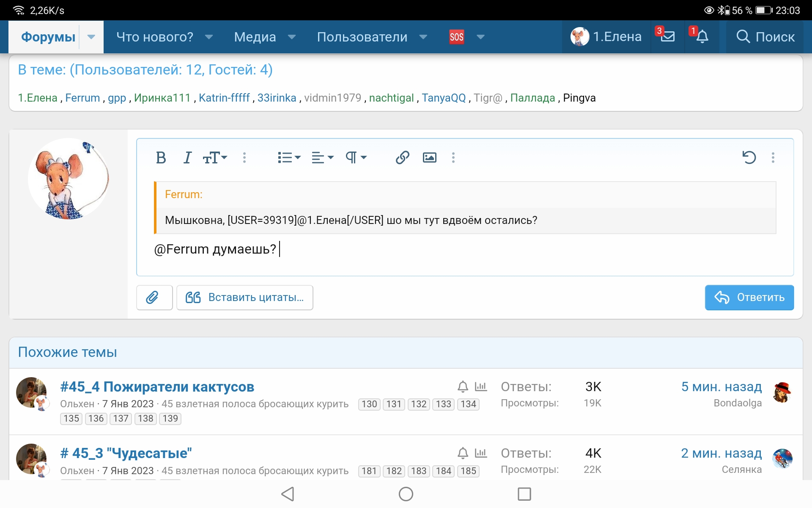The height and width of the screenshot is (508, 812).
Task: Toggle watch on thread #45_4 Пожиратели кактусов
Action: pos(462,387)
